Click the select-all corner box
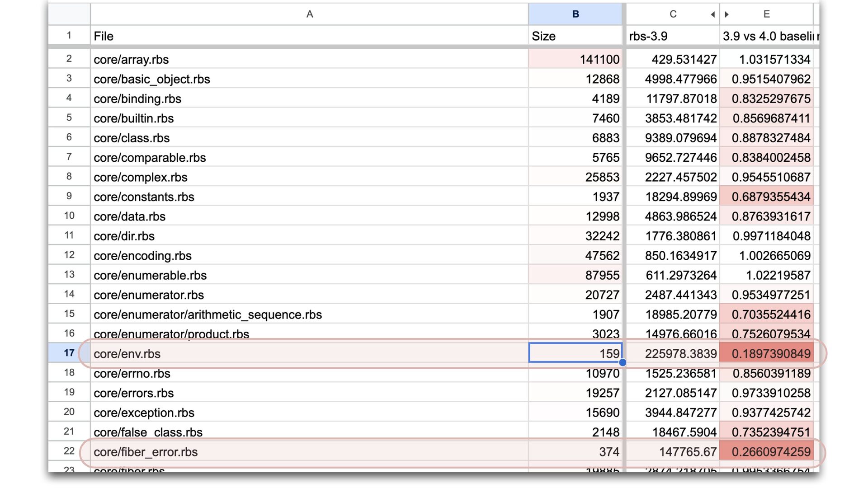This screenshot has height=488, width=868. [69, 14]
